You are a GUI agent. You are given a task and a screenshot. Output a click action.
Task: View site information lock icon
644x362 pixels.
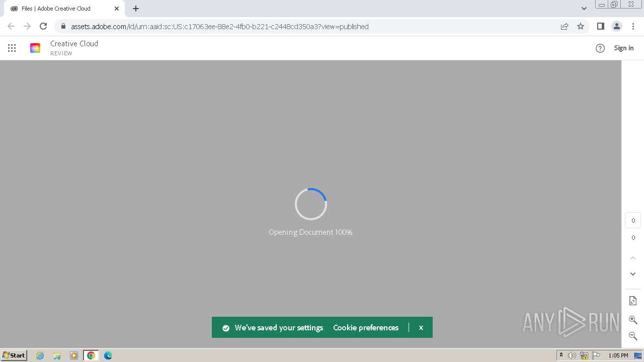(x=63, y=26)
